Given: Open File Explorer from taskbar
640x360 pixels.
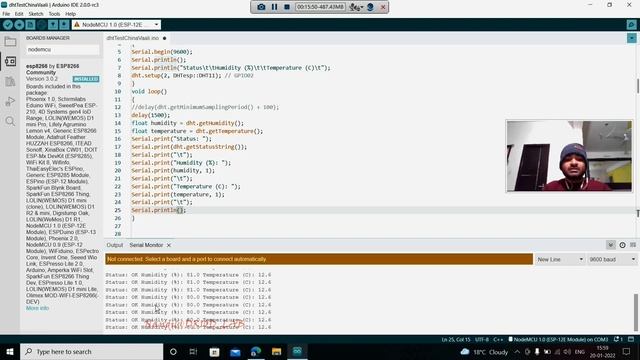Looking at the screenshot, I should click(276, 351).
